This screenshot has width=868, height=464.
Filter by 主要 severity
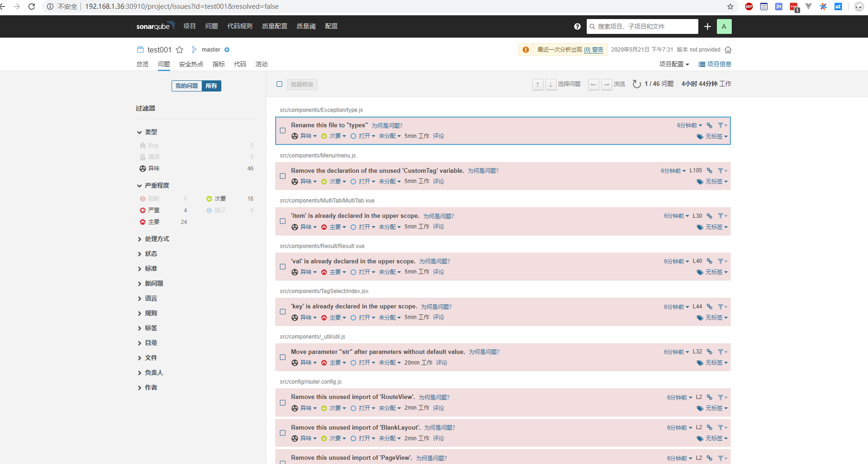coord(163,222)
